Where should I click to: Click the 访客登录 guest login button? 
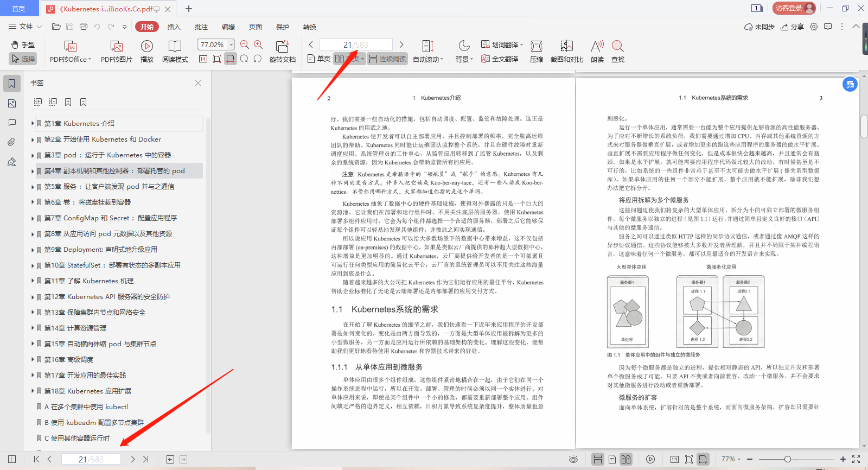(x=794, y=8)
